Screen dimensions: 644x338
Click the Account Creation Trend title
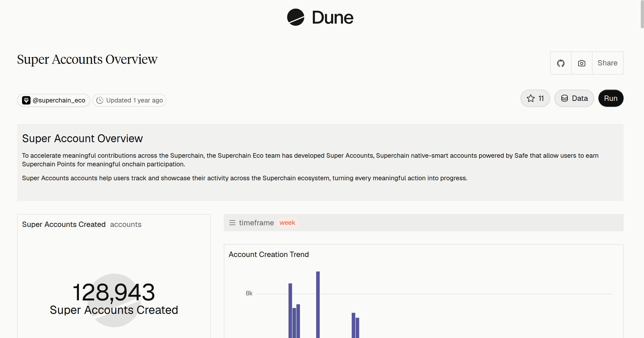269,254
